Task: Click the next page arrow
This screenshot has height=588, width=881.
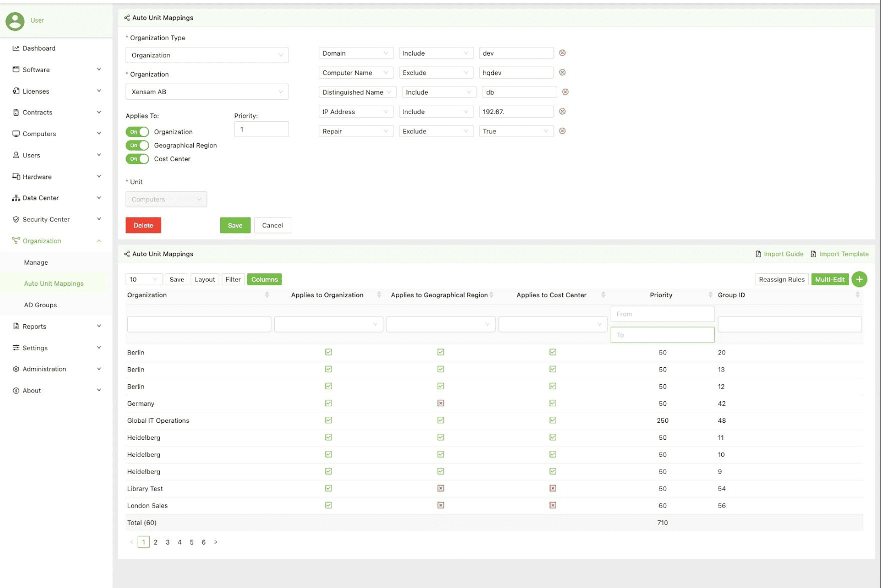Action: click(216, 542)
